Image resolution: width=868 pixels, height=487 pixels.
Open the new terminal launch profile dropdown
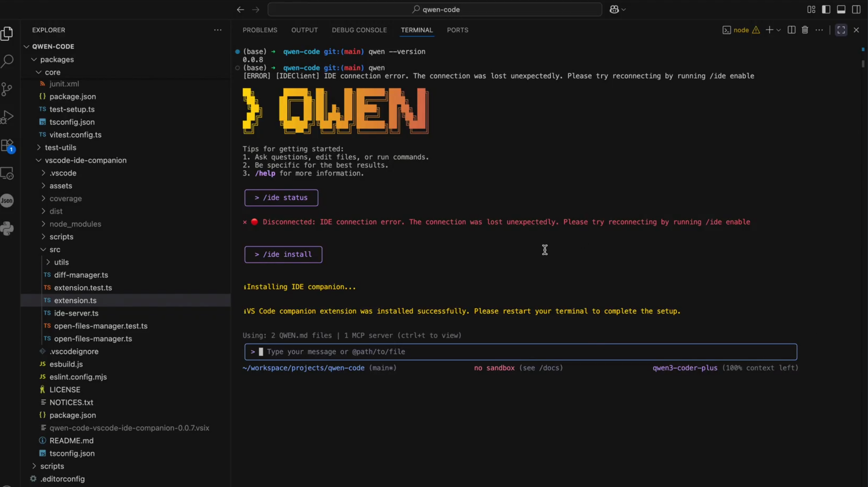click(778, 30)
